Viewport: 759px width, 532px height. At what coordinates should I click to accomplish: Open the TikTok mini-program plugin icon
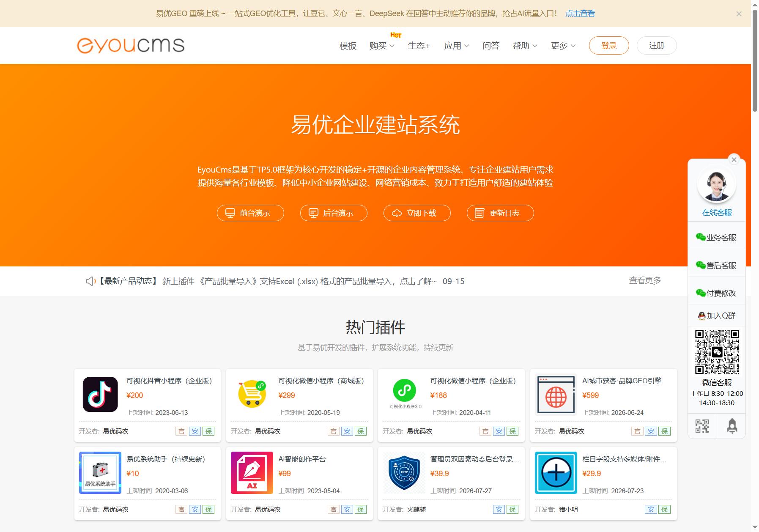tap(100, 394)
